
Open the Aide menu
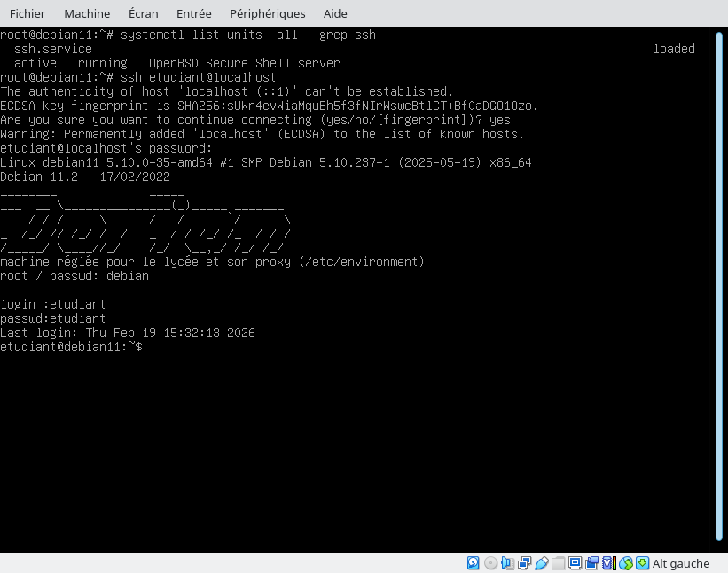coord(335,13)
